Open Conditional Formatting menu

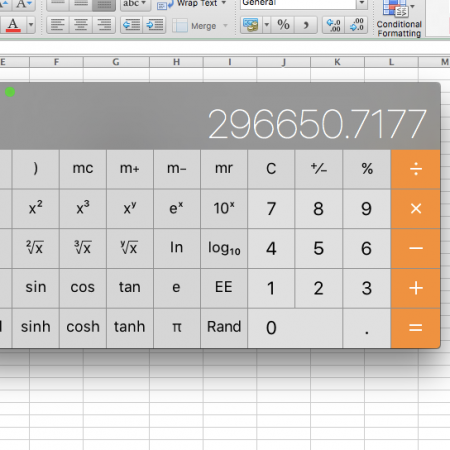click(399, 19)
